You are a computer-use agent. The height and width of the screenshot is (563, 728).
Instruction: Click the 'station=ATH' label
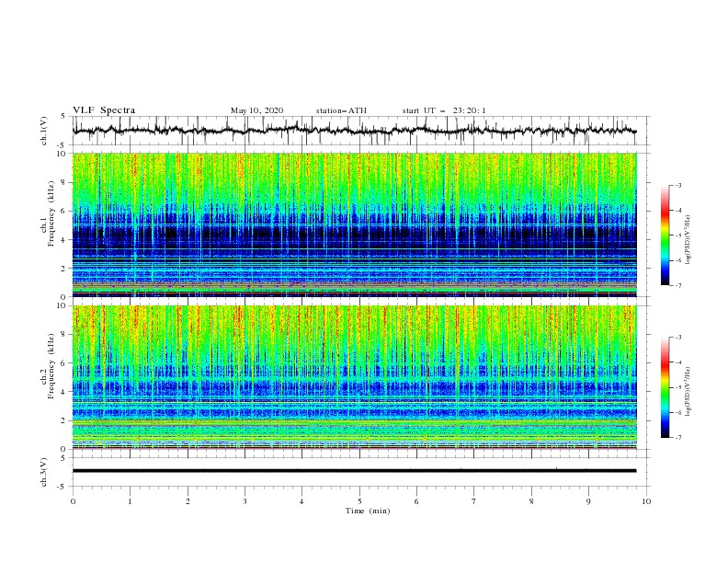click(341, 110)
